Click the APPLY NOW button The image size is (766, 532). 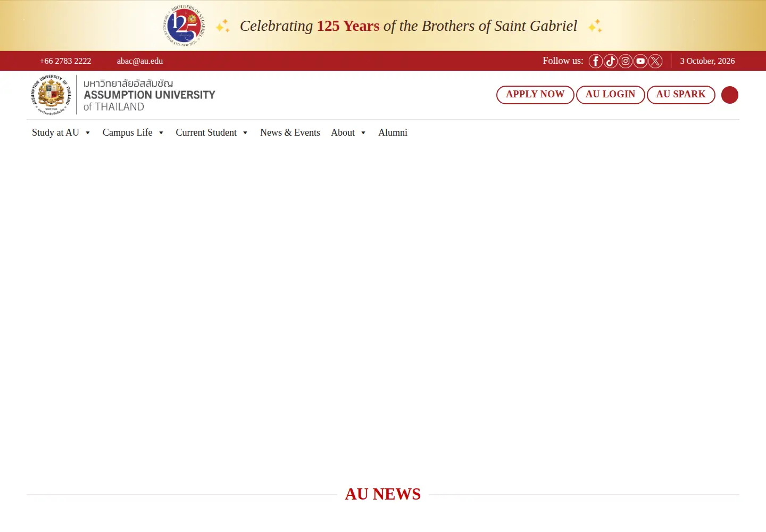535,95
